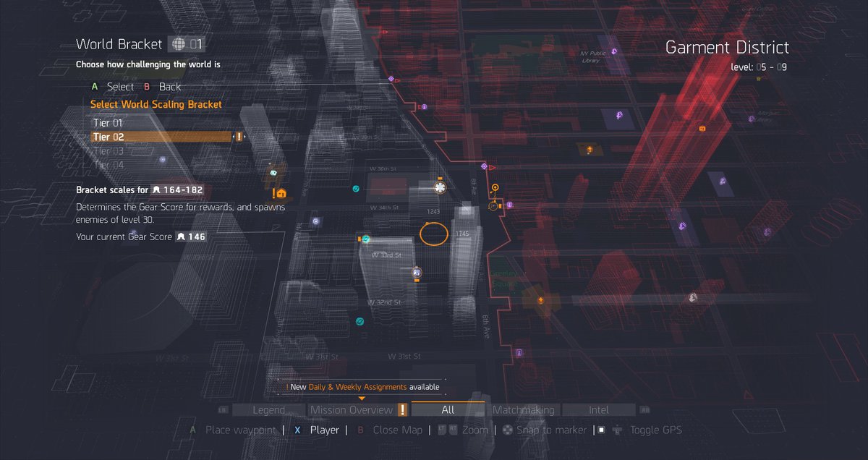Click the orange circle player cursor on map
868x460 pixels.
(434, 234)
